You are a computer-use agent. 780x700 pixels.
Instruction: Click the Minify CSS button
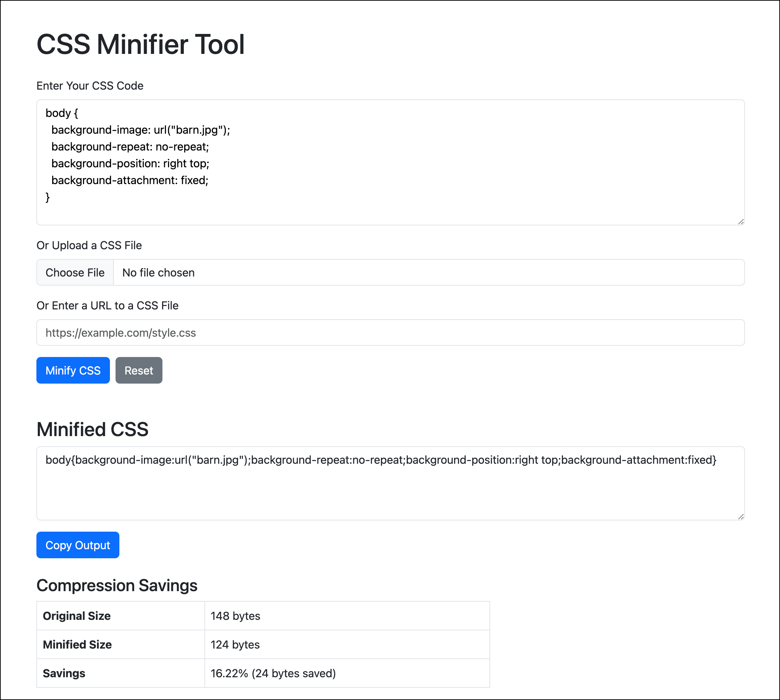click(x=73, y=370)
